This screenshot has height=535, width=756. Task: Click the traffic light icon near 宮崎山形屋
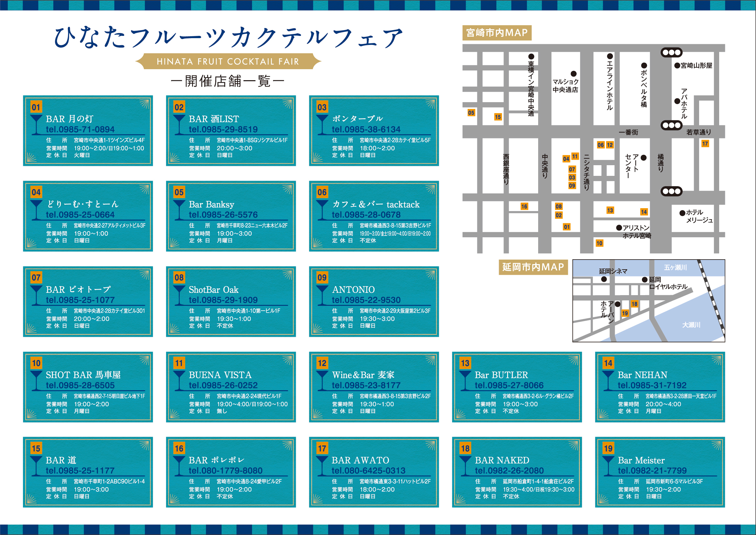pos(671,52)
